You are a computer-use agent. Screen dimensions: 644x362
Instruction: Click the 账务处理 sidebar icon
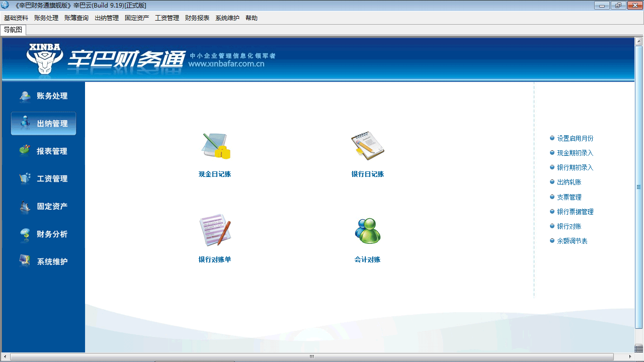25,96
